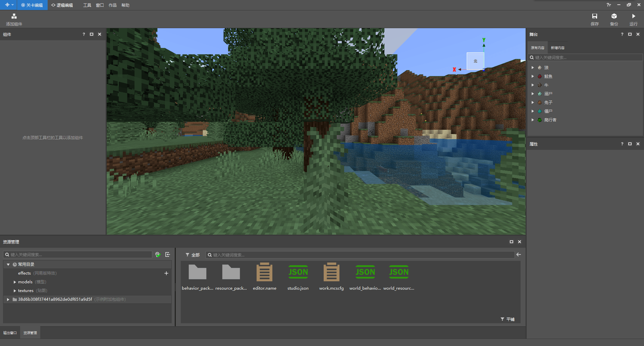Switch to the 资源管理 bottom tab

(x=30, y=333)
